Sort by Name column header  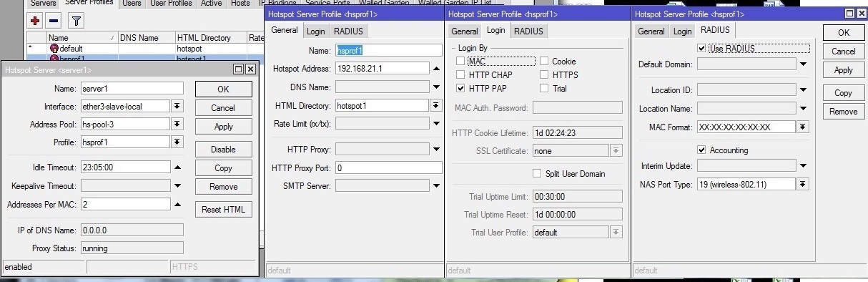click(x=82, y=38)
